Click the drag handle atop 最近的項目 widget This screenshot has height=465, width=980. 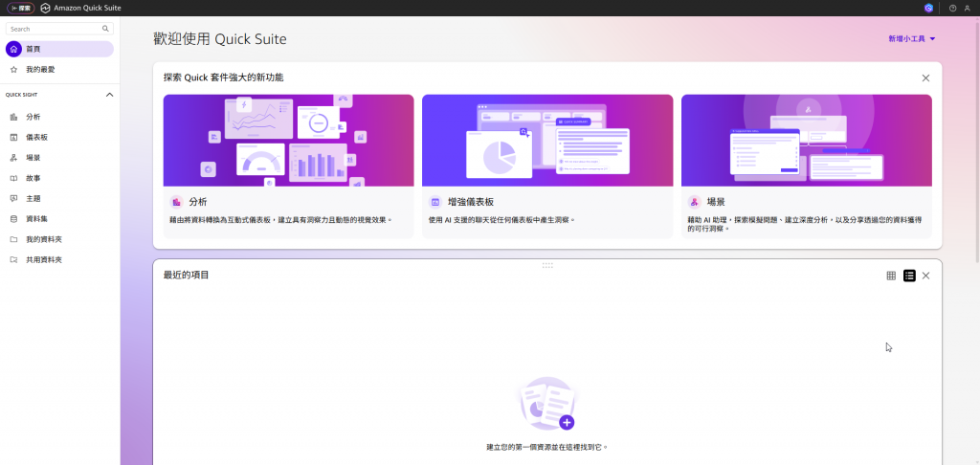coord(547,265)
